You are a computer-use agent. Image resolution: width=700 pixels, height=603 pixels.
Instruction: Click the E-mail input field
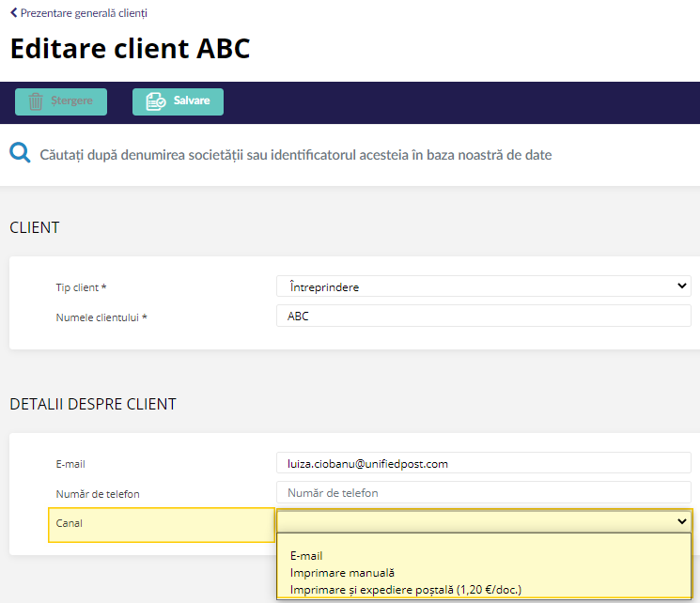click(x=484, y=463)
